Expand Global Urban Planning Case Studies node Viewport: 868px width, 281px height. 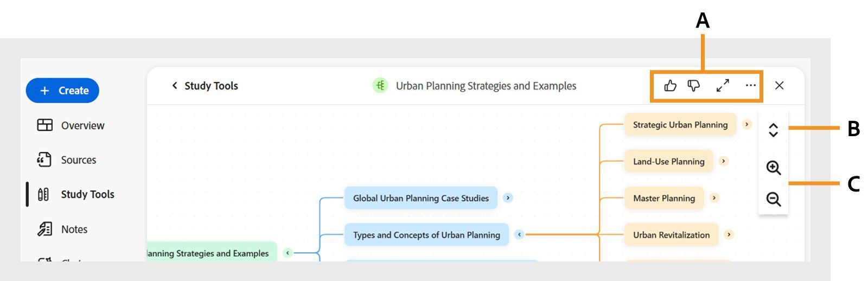pyautogui.click(x=508, y=198)
